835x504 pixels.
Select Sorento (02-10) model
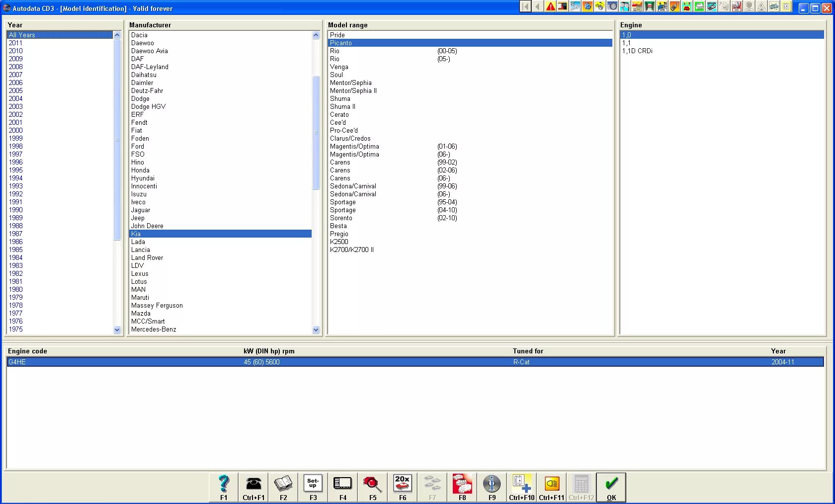(470, 218)
